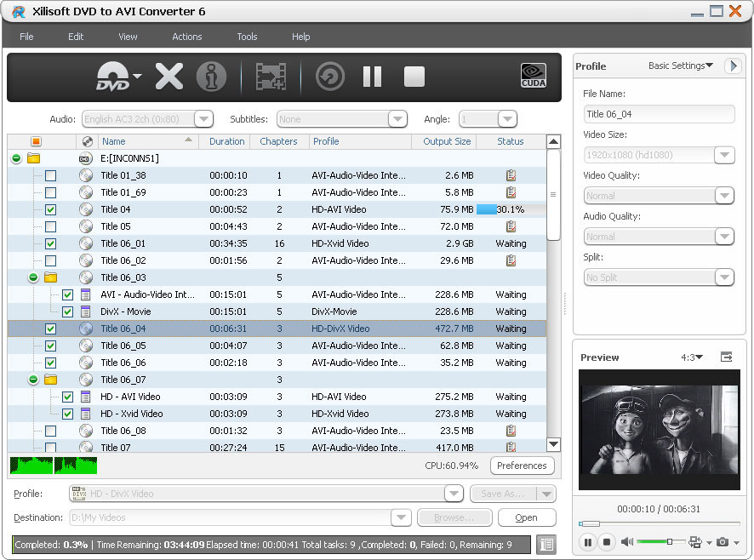
Task: Click the Convert toolbar icon
Action: coord(329,77)
